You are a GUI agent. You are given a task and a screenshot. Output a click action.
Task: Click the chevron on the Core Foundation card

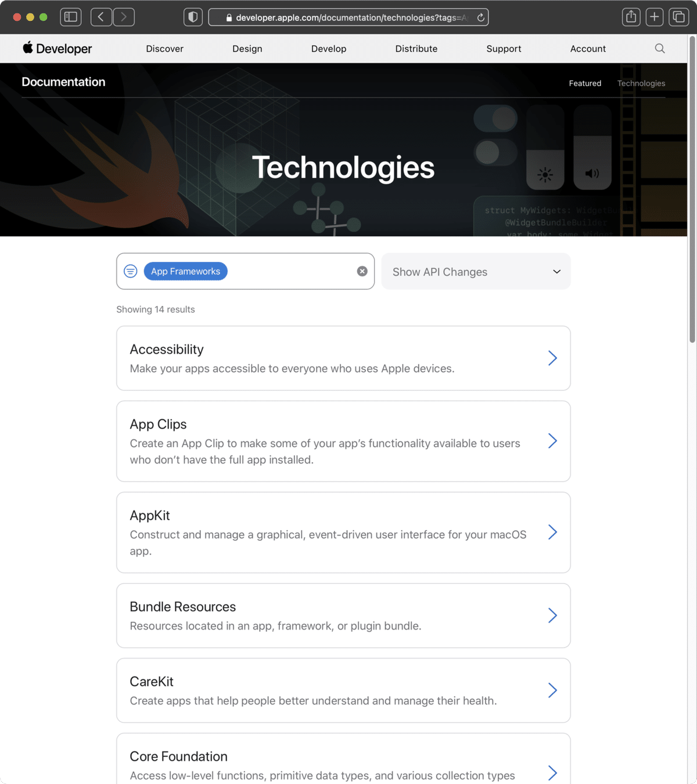pos(552,772)
